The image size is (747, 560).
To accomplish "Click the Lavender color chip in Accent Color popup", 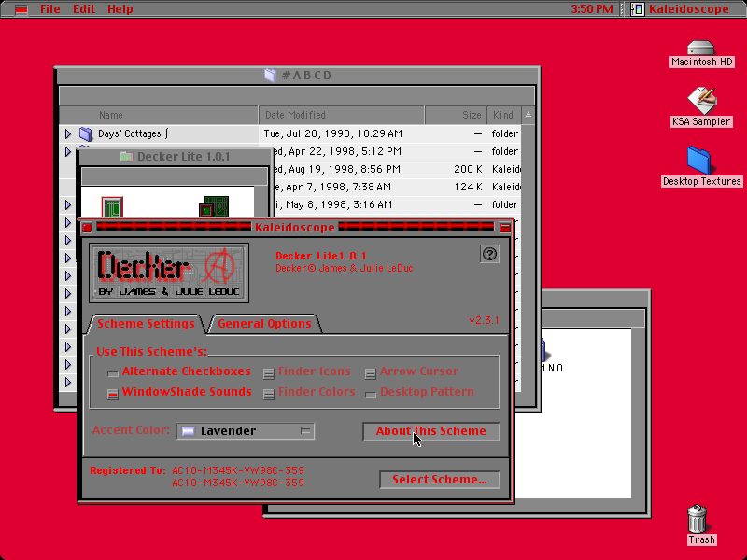I will (189, 431).
